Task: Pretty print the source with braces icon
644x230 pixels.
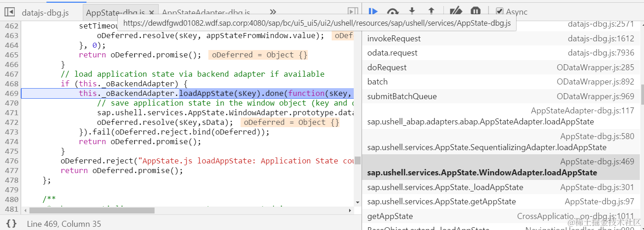Action: (x=11, y=224)
